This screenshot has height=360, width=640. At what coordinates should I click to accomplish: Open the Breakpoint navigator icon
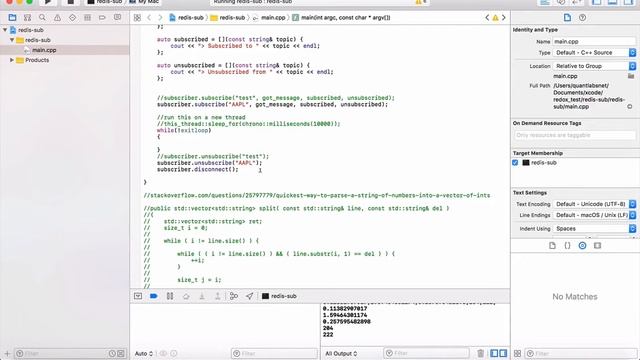pos(102,18)
